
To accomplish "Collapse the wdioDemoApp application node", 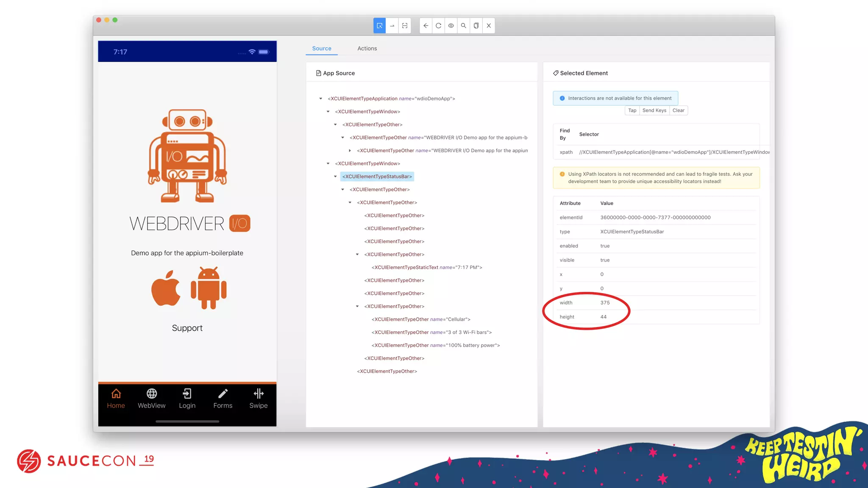I will 321,99.
